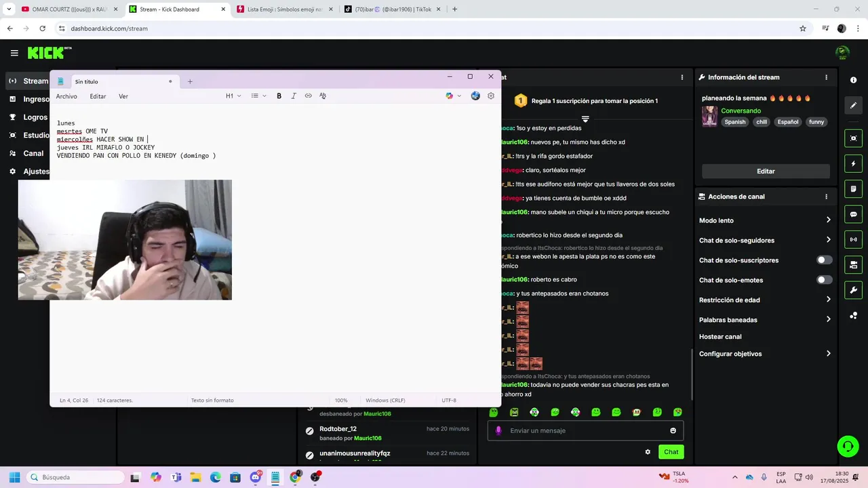Open emoji picker in chat input
The width and height of the screenshot is (868, 488).
click(x=673, y=430)
